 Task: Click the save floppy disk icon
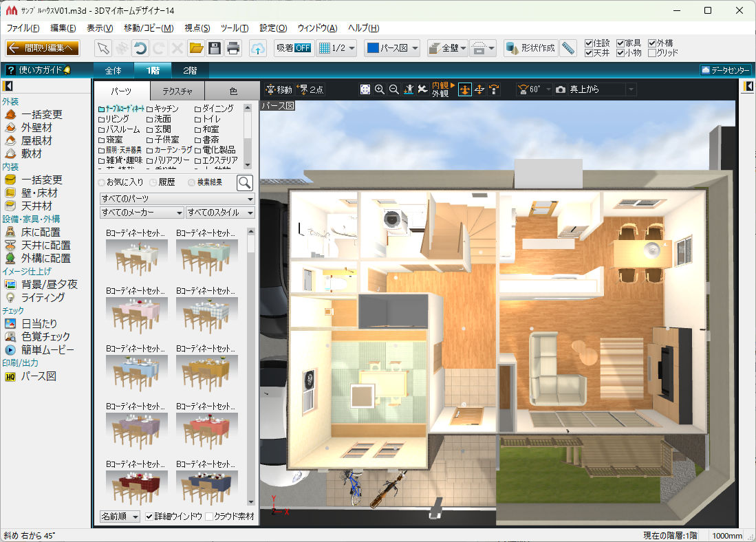click(x=215, y=48)
